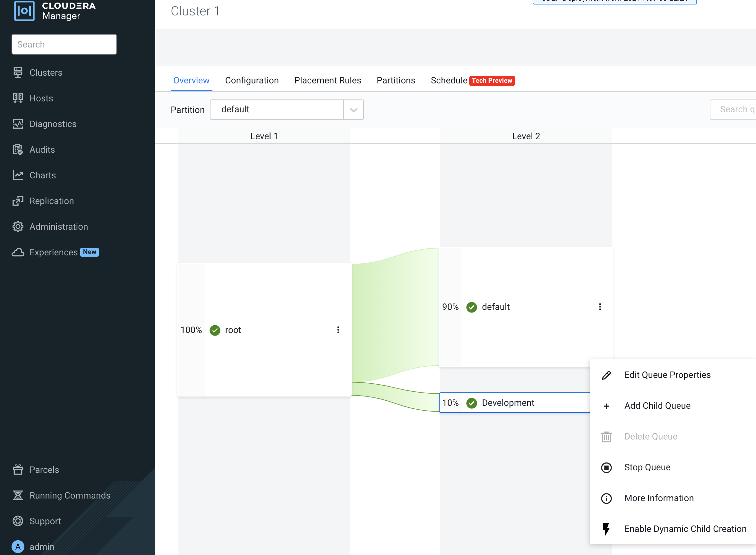The height and width of the screenshot is (555, 756).
Task: Expand the Partition dropdown arrow
Action: (353, 109)
